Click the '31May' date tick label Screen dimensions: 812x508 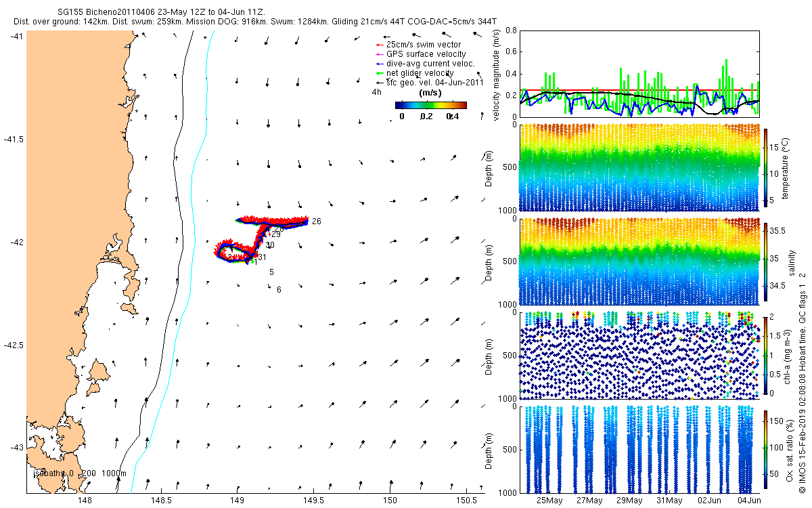click(x=670, y=501)
